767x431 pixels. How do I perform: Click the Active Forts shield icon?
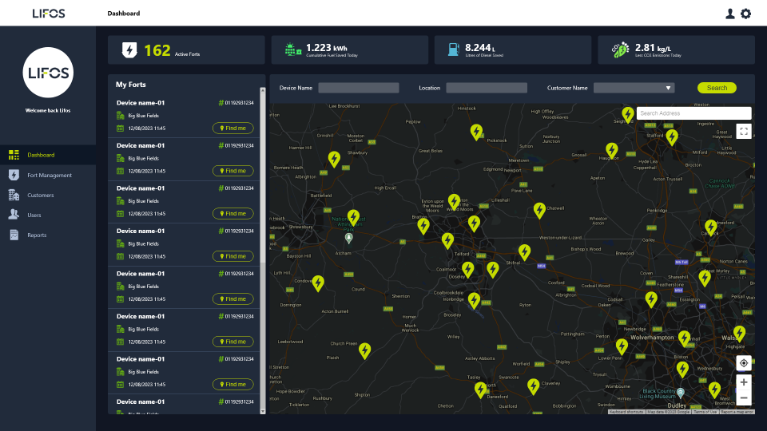[x=129, y=49]
